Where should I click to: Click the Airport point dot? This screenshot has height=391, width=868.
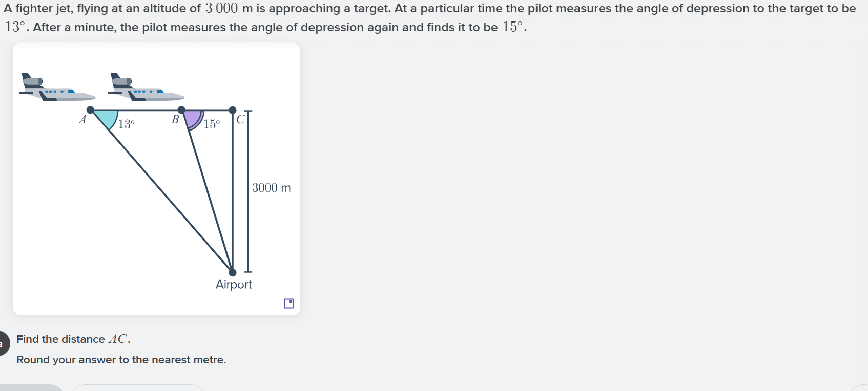pos(233,272)
